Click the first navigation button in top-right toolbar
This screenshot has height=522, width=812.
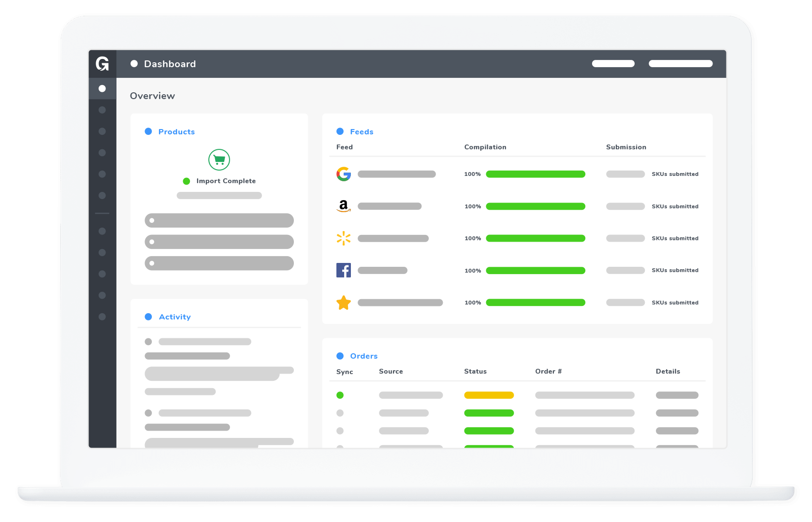(x=613, y=63)
